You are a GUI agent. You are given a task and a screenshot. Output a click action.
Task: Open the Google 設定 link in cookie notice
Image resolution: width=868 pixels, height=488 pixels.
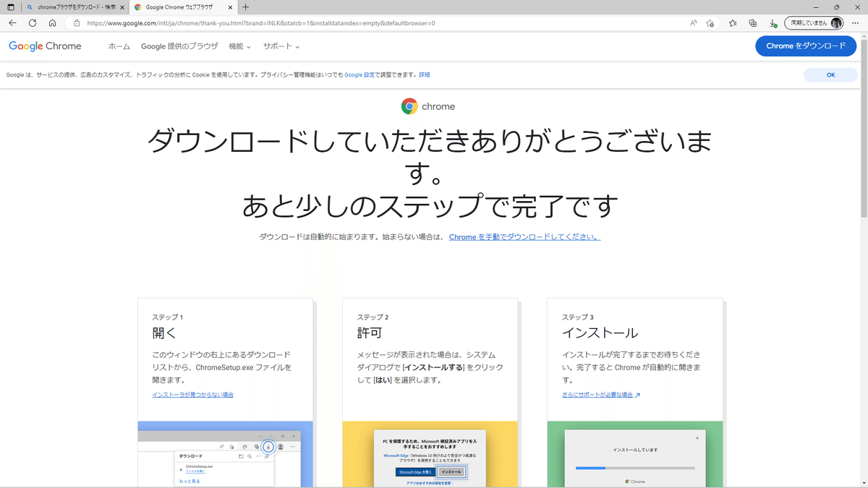359,74
